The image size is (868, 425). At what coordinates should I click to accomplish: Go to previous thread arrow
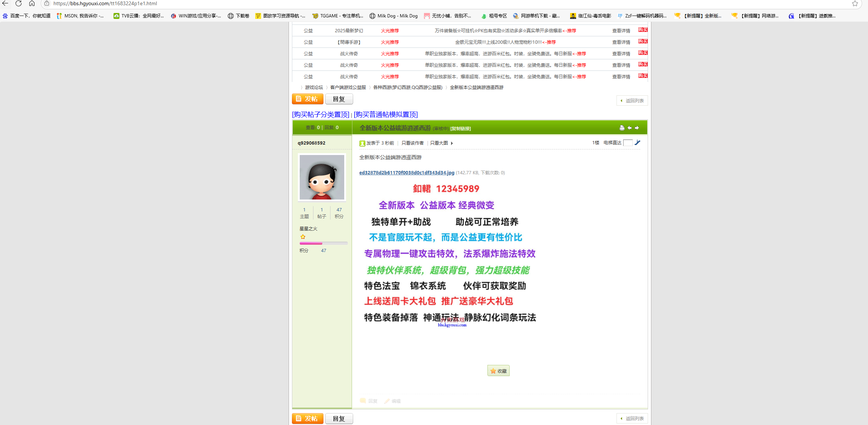pos(629,128)
